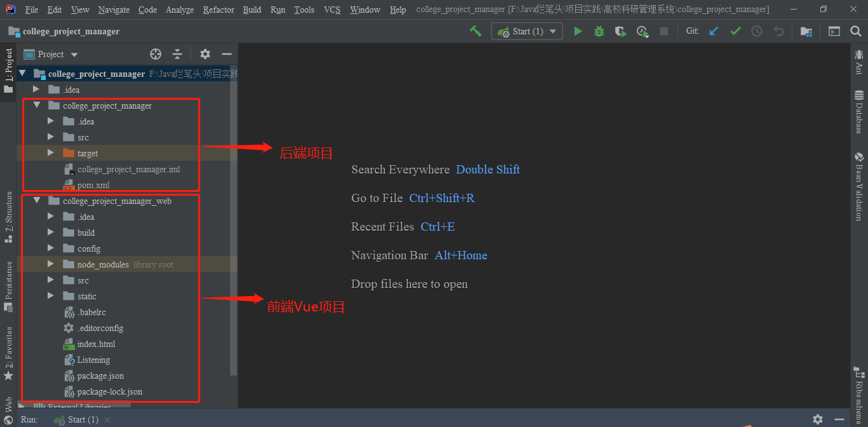Expand the backend src folder

[x=51, y=137]
